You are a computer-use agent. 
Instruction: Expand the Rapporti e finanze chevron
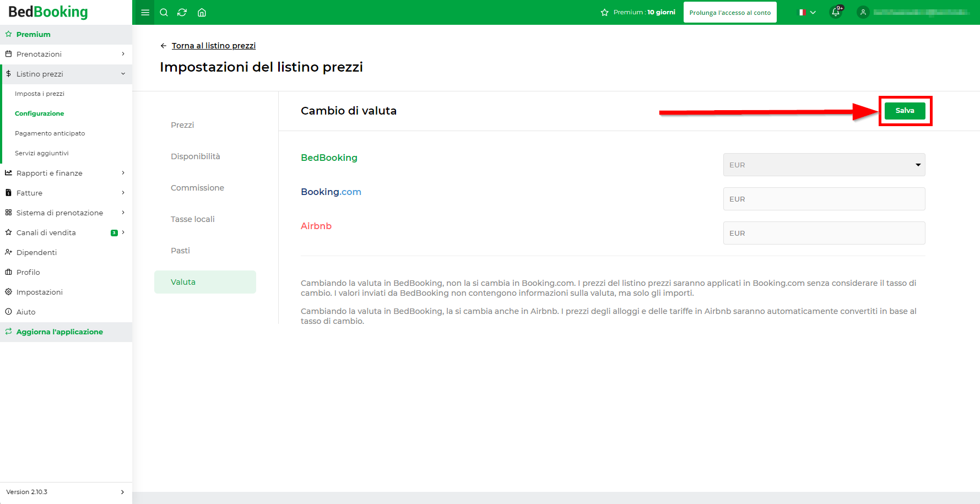point(123,173)
